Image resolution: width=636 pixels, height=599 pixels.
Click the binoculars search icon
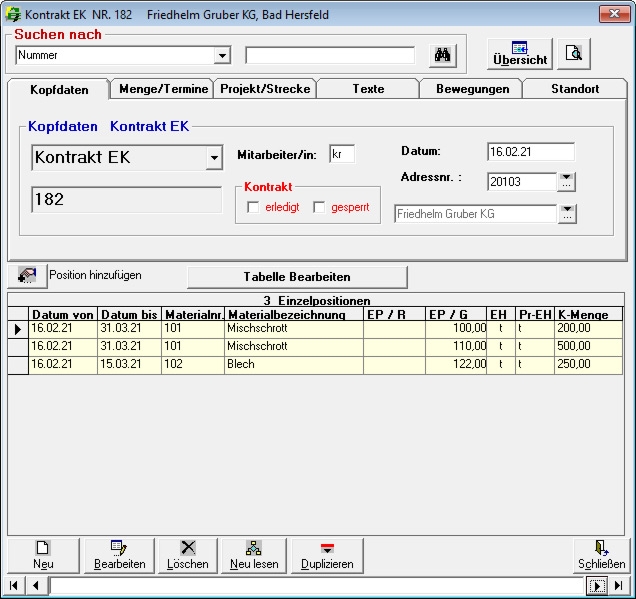coord(443,55)
